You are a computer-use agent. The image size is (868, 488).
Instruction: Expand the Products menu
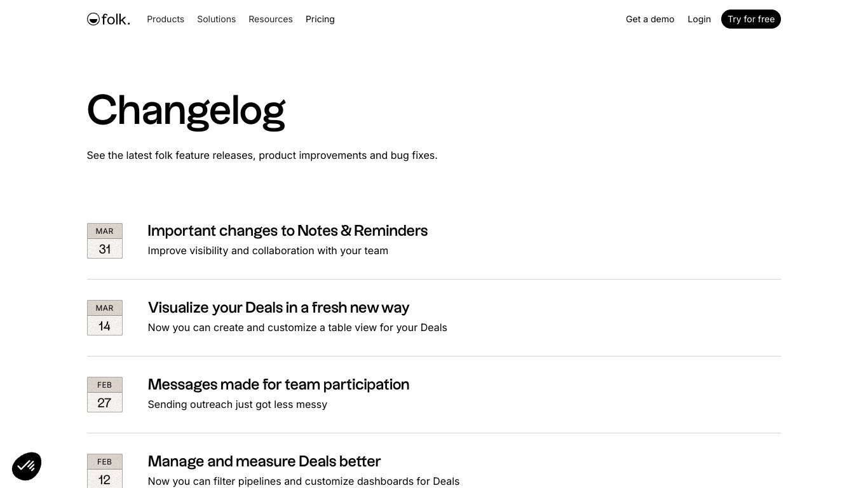166,19
